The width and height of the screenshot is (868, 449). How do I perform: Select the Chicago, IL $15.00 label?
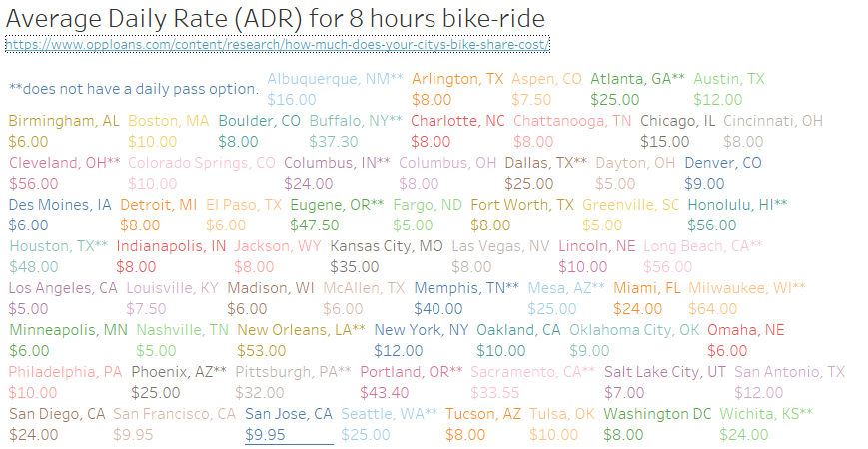pos(677,131)
